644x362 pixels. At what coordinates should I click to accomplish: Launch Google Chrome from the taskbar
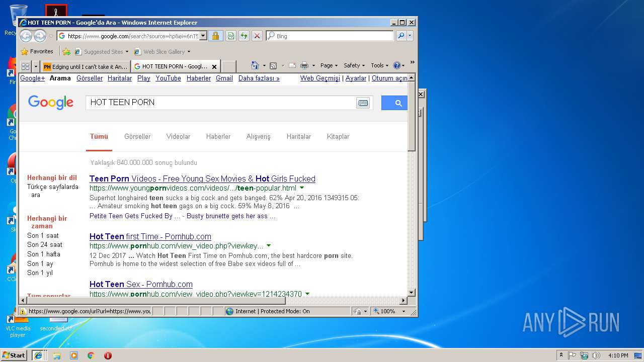pos(91,355)
